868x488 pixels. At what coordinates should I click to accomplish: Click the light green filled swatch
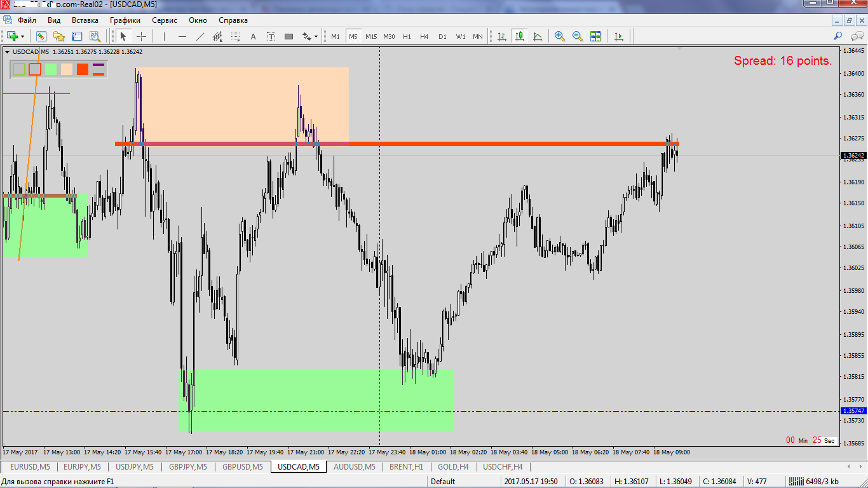coord(51,69)
